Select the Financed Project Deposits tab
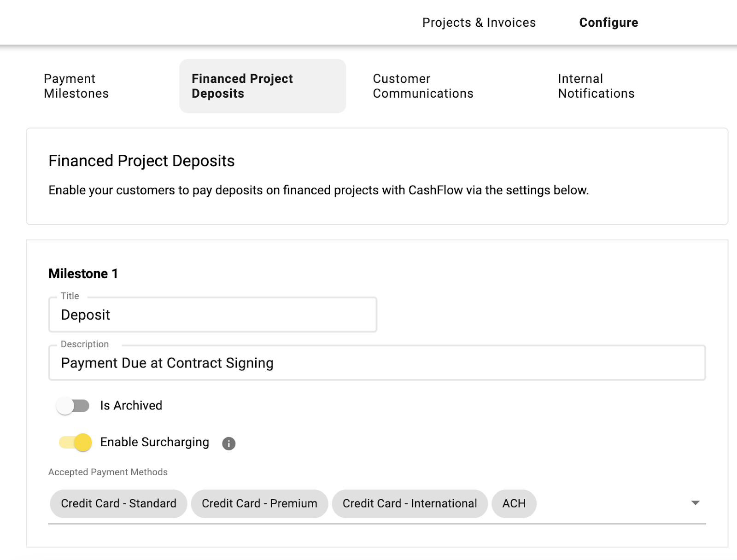 tap(263, 86)
